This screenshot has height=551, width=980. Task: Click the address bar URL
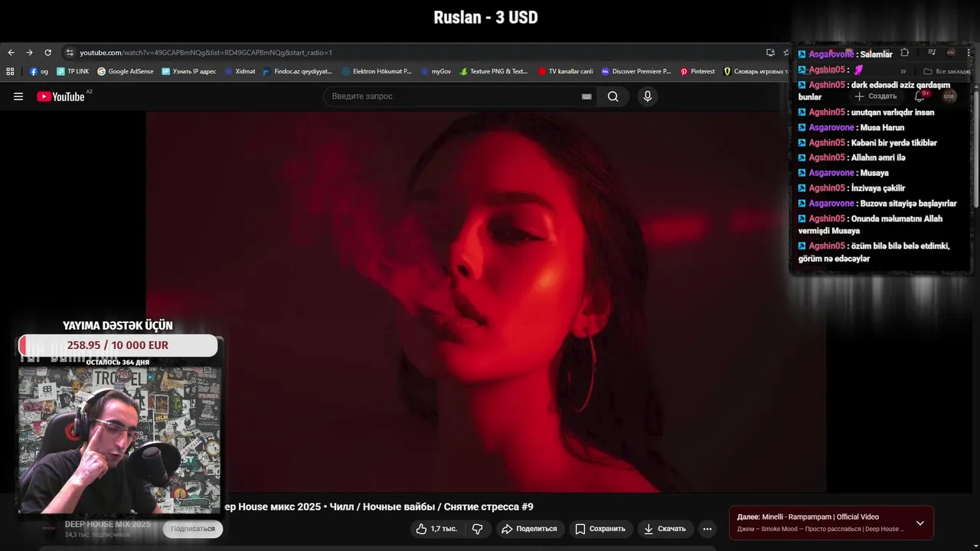206,53
